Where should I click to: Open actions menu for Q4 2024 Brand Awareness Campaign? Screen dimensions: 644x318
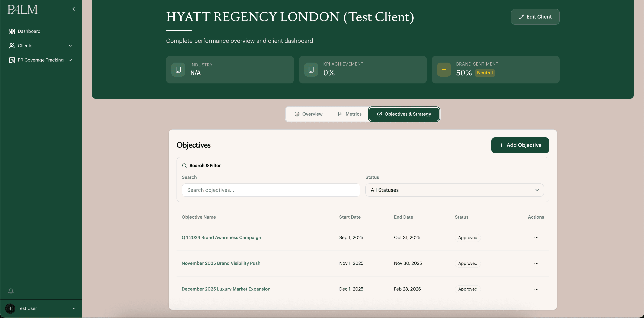[536, 238]
